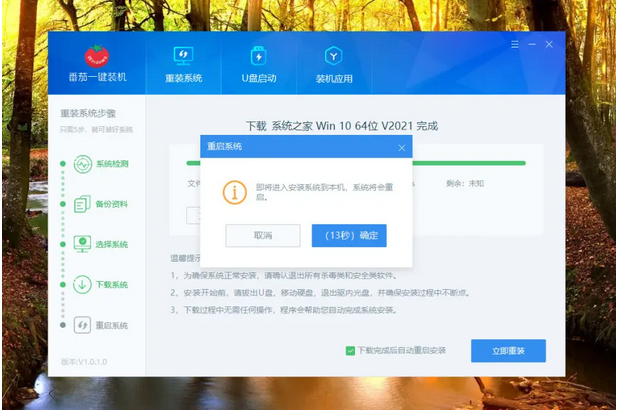Click the 剩余: 未知 status text

(x=465, y=183)
